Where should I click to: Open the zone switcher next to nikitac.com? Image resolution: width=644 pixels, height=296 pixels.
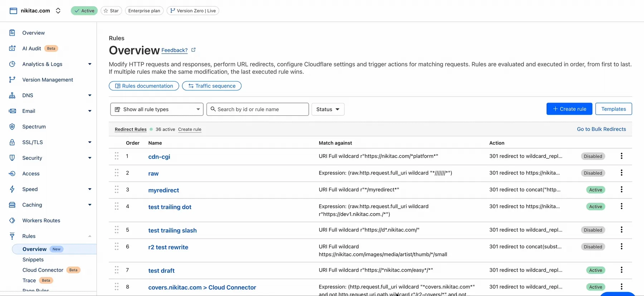coord(58,11)
